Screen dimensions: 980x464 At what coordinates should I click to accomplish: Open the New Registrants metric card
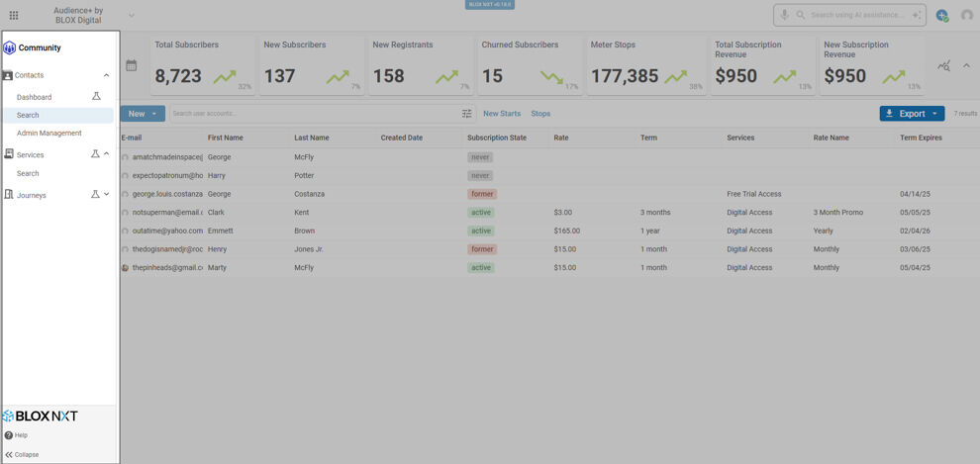421,65
